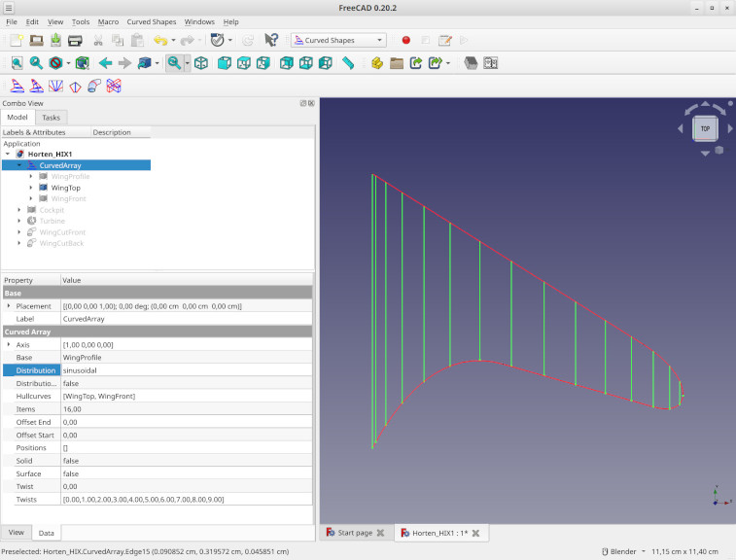Click the Make Link icon
The width and height of the screenshot is (736, 560).
coord(416,63)
